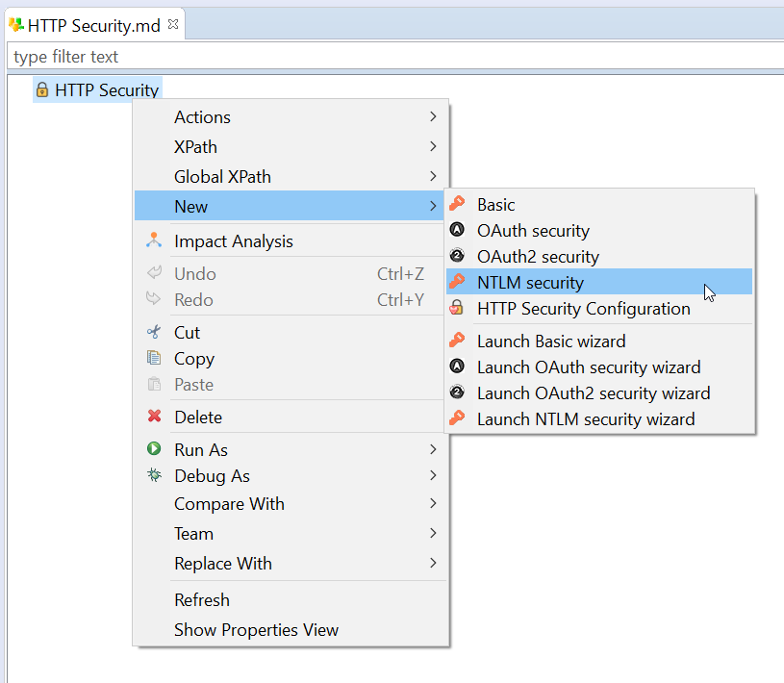This screenshot has height=683, width=784.
Task: Select Launch OAuth security wizard
Action: [599, 367]
